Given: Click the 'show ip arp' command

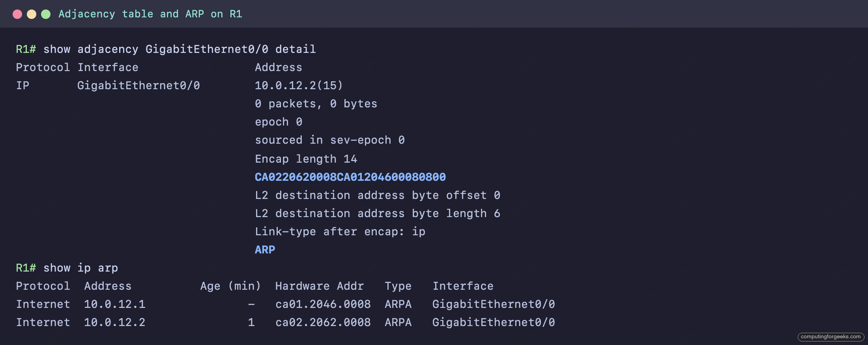Looking at the screenshot, I should click(x=80, y=268).
